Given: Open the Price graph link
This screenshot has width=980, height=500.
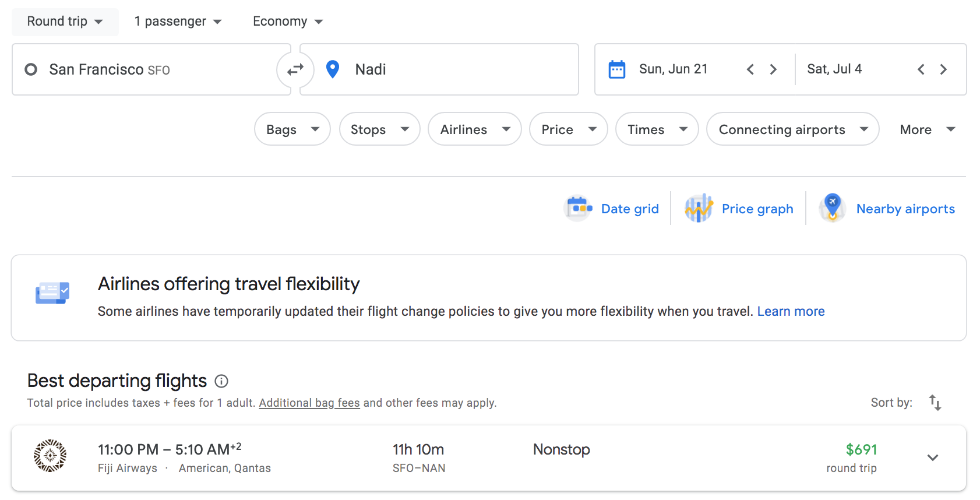Looking at the screenshot, I should [757, 209].
